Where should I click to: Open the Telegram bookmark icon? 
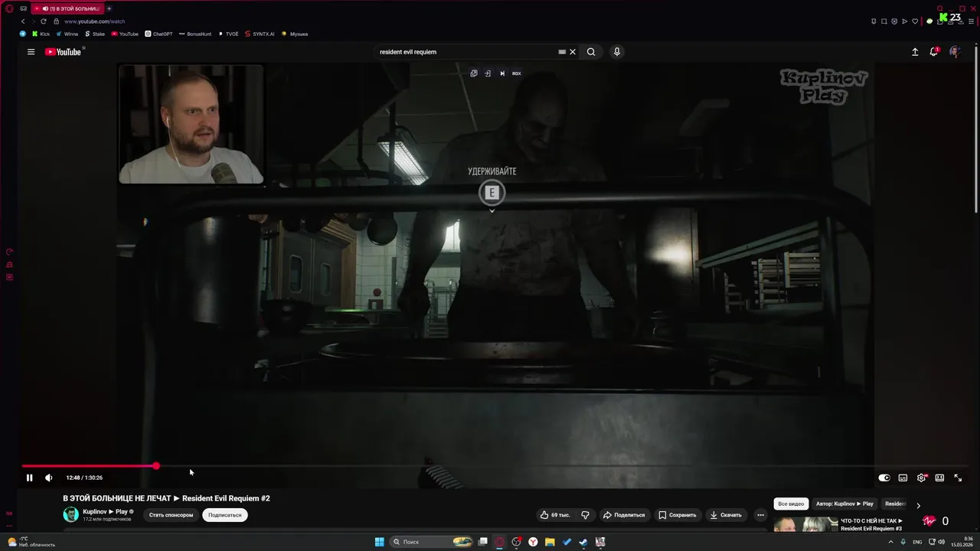(22, 34)
